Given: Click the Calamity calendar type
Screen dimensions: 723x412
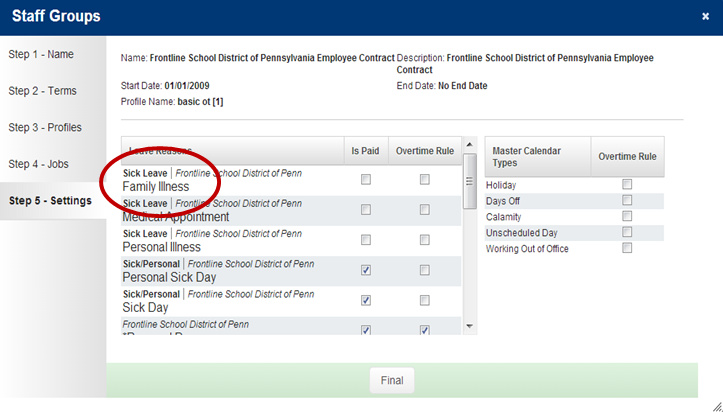Looking at the screenshot, I should (x=503, y=217).
